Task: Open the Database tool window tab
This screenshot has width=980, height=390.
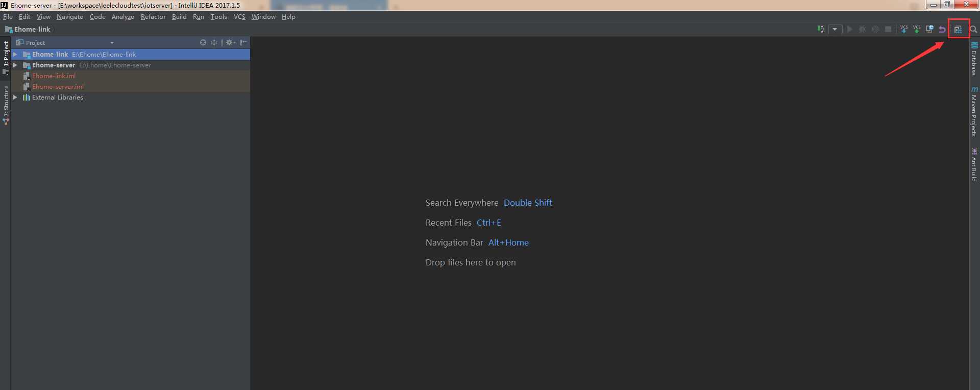Action: point(974,59)
